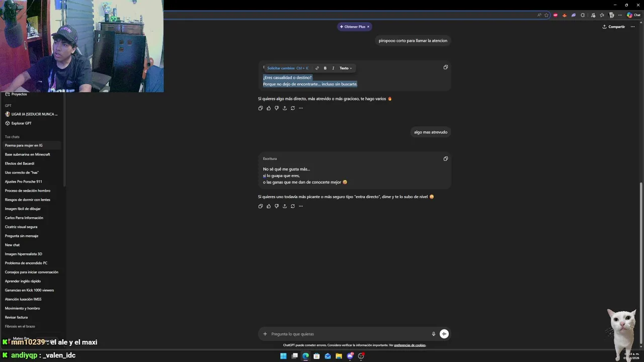Like the second response about 'entra directo'
Screen dimensions: 644x362
[268, 206]
